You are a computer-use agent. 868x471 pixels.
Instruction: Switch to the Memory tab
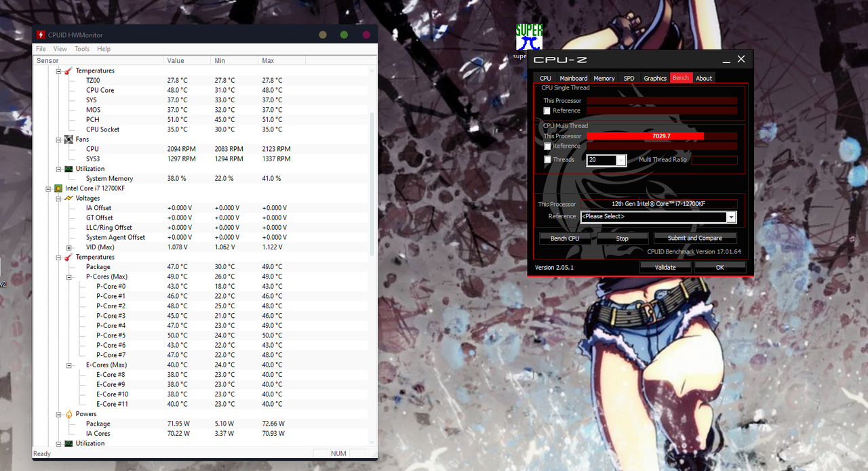click(604, 78)
